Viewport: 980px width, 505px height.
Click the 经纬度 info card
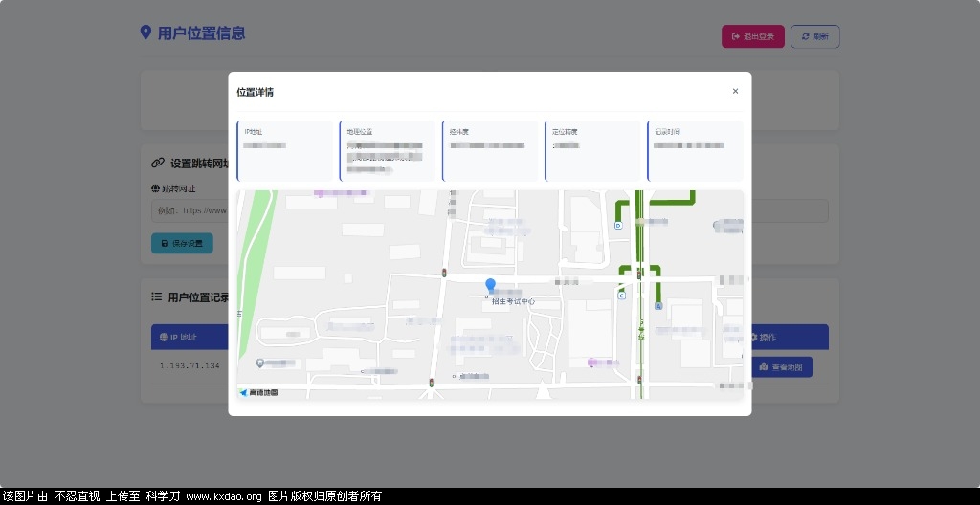click(490, 150)
